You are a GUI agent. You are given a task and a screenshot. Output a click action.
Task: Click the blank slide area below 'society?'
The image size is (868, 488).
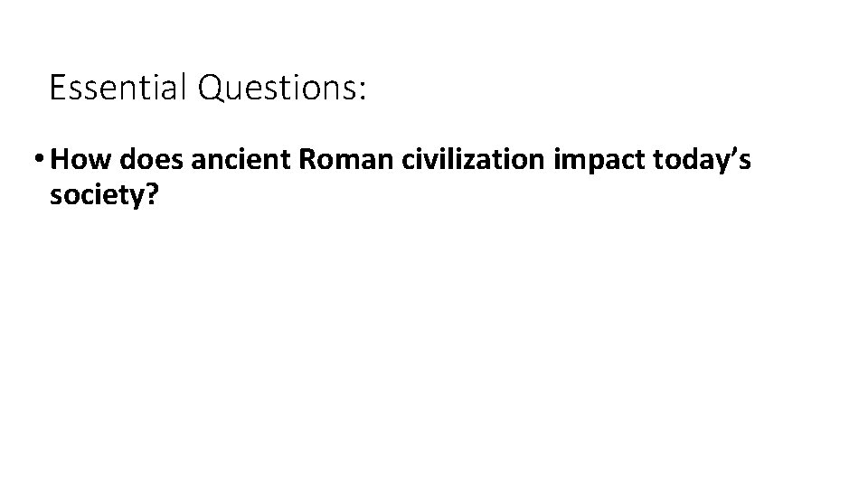point(434,343)
